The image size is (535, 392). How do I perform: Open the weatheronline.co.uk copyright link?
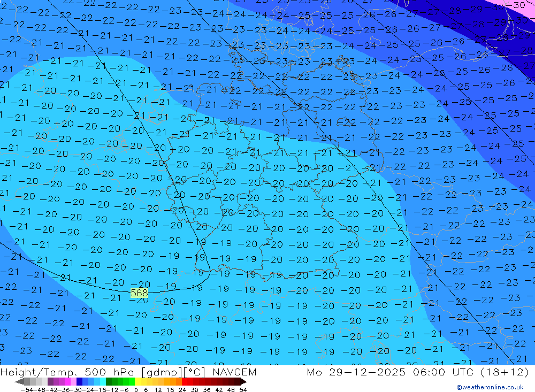click(490, 387)
